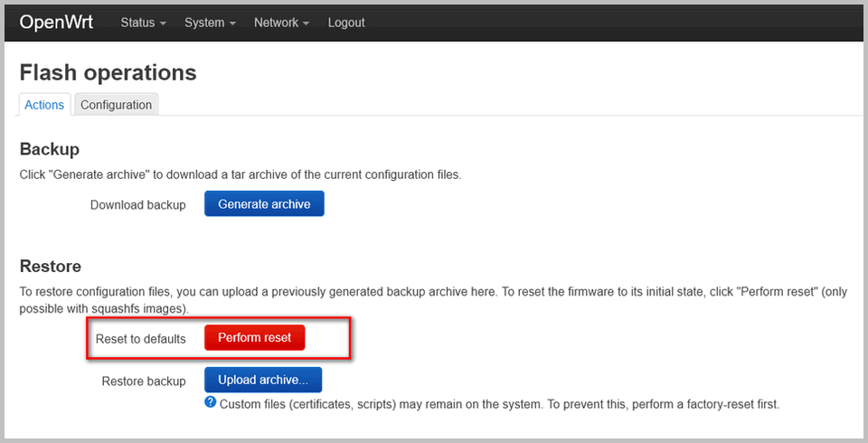This screenshot has height=443, width=868.
Task: Click the Reset to defaults label
Action: [140, 338]
